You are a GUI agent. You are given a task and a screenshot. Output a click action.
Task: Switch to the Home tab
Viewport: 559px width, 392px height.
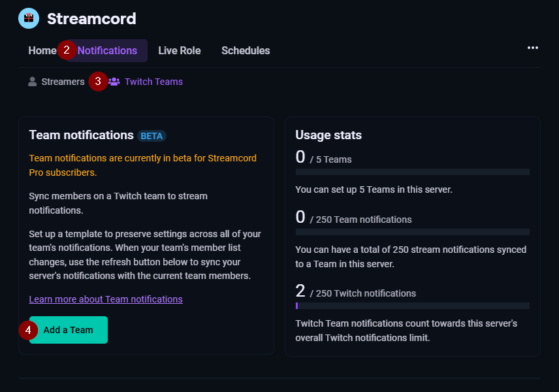click(x=42, y=50)
